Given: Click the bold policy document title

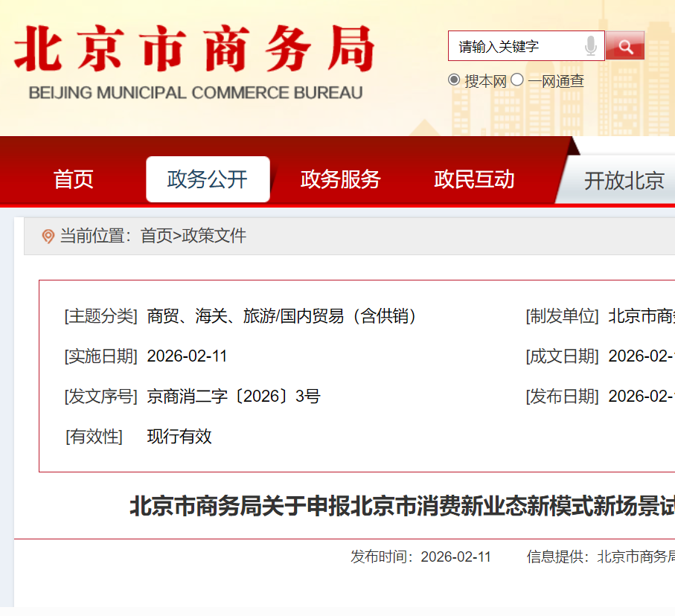Looking at the screenshot, I should (402, 507).
